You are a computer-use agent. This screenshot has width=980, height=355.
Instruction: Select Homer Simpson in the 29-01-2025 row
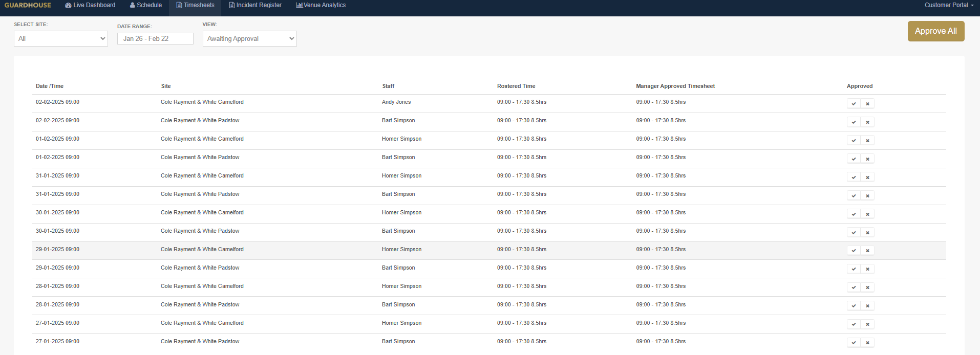[402, 249]
